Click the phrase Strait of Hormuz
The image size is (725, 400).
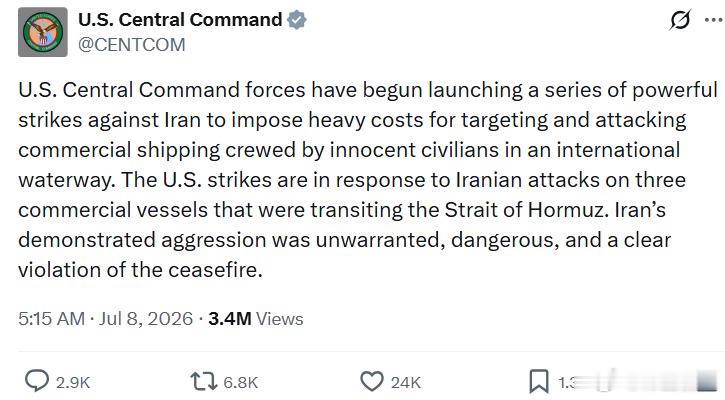pyautogui.click(x=525, y=210)
